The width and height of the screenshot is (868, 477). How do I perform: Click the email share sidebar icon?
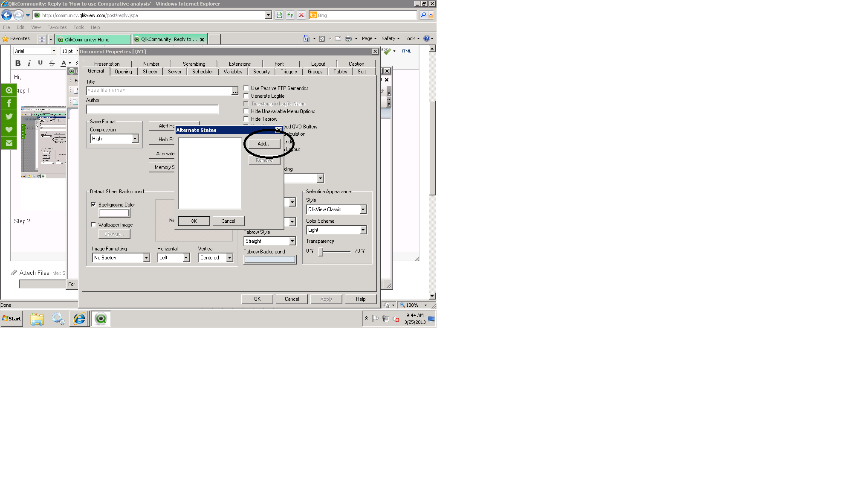[9, 143]
